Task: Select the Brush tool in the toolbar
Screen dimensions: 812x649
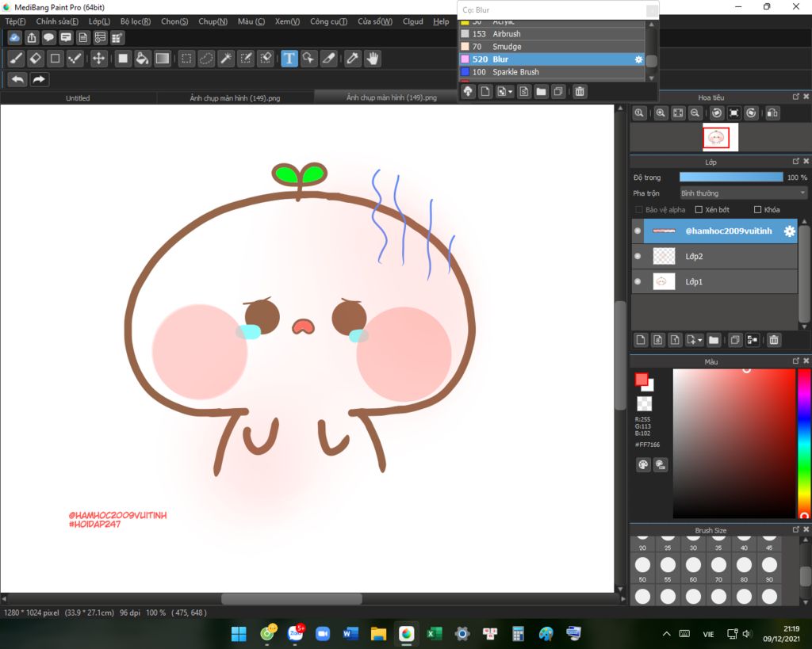Action: (16, 59)
